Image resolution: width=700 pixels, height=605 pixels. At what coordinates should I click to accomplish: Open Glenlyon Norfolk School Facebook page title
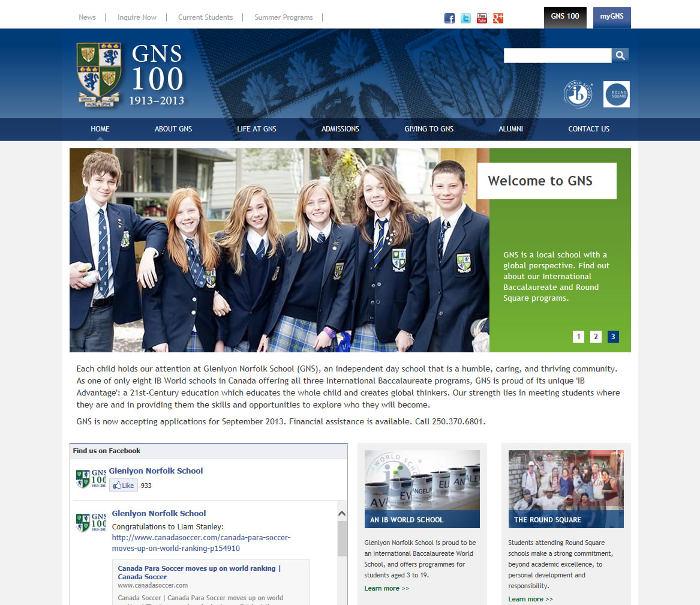156,471
